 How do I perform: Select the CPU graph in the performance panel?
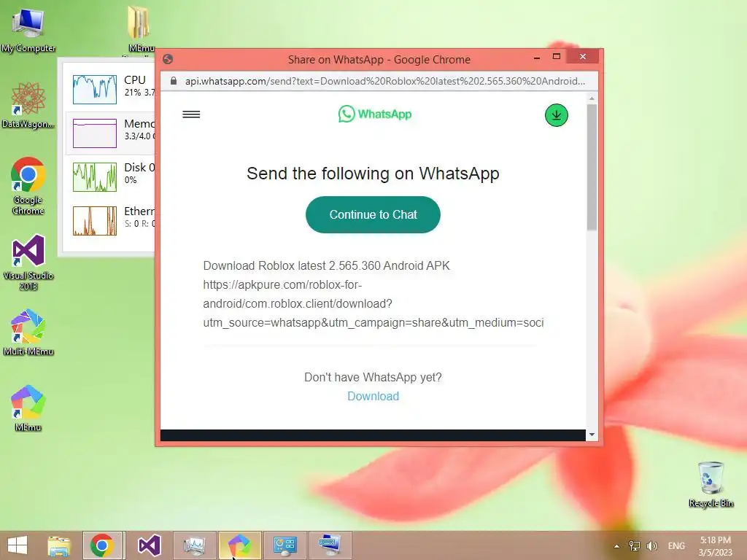pos(94,89)
